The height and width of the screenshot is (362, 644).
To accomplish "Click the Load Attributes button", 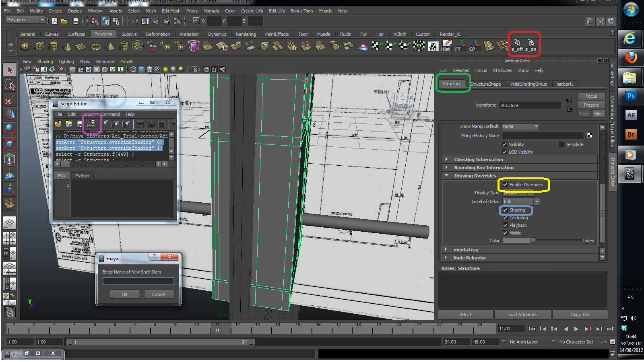I will [x=522, y=315].
